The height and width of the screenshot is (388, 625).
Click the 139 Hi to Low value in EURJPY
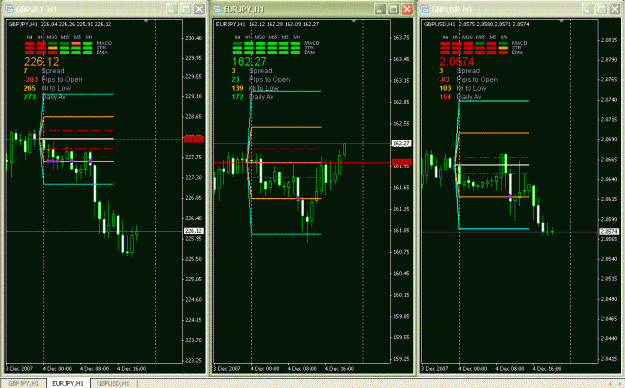[238, 88]
